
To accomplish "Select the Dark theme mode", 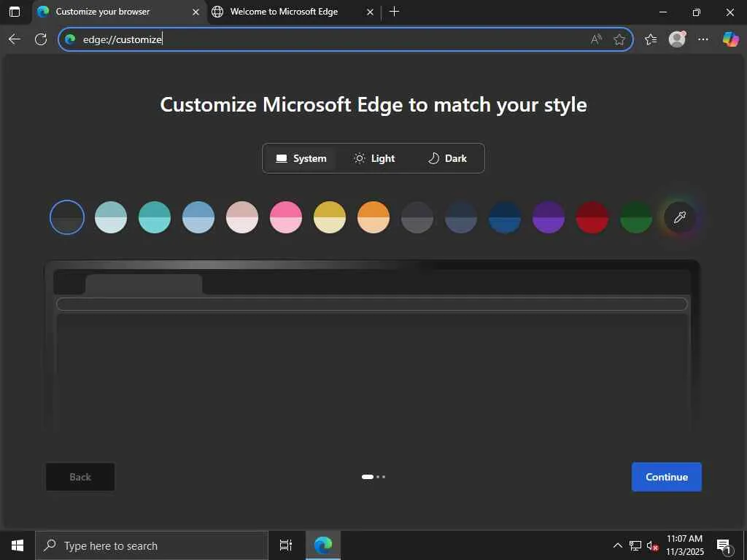I will [x=447, y=158].
